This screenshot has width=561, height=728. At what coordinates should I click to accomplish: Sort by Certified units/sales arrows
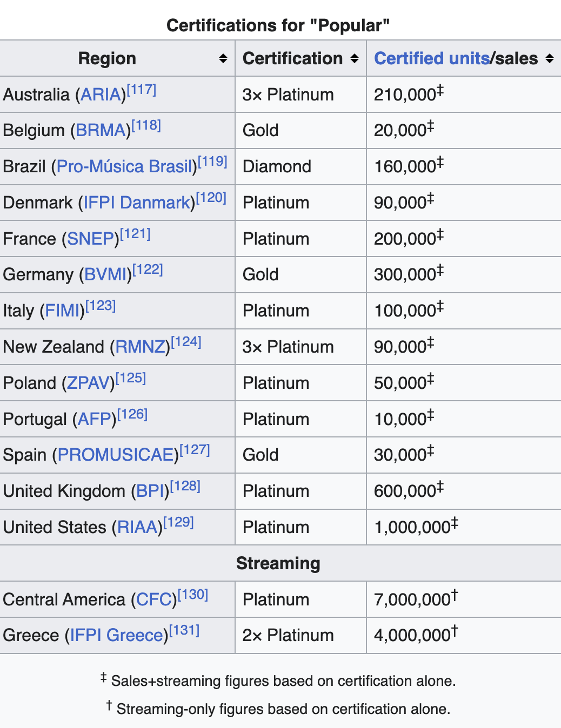[550, 59]
